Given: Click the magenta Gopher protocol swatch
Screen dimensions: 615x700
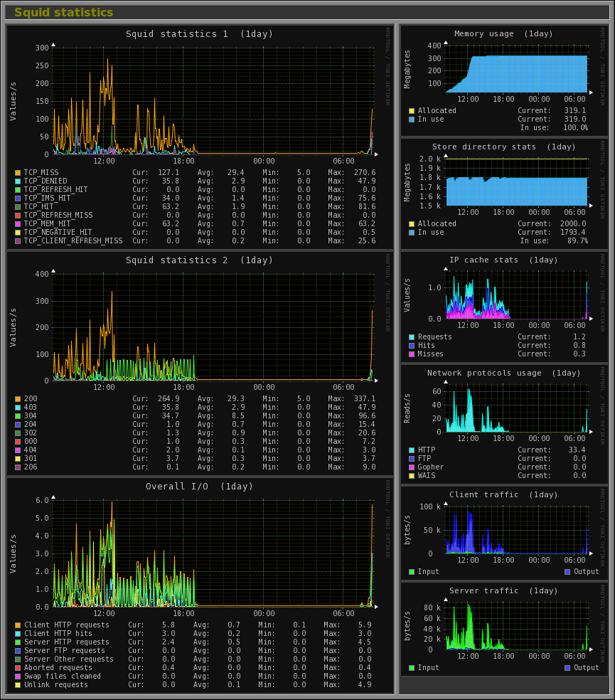Looking at the screenshot, I should pyautogui.click(x=412, y=467).
